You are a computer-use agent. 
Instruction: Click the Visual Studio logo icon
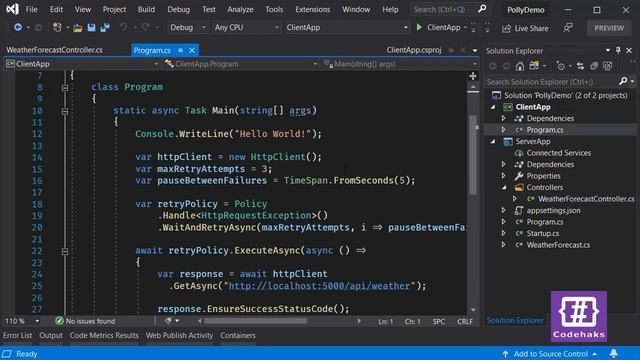(12, 9)
